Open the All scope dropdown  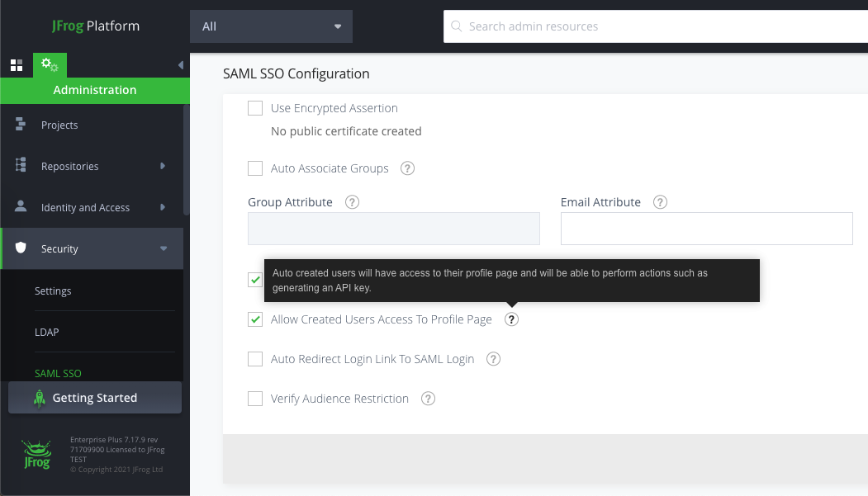[271, 26]
